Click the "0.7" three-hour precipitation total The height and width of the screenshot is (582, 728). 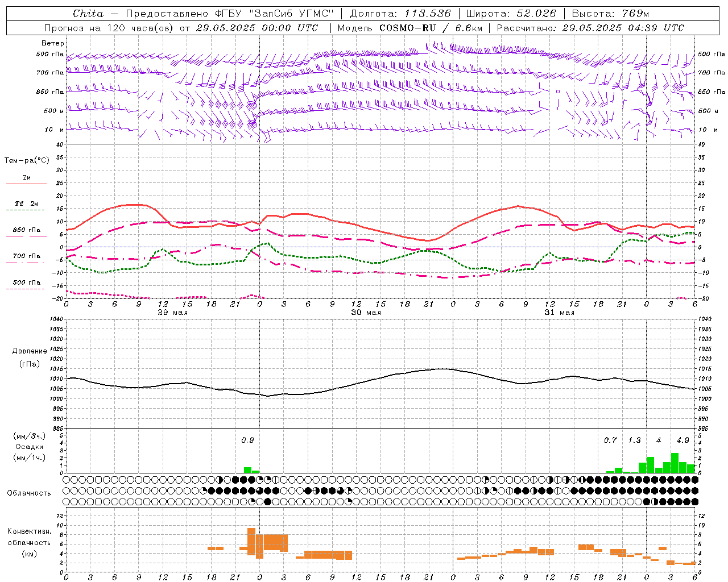point(610,440)
